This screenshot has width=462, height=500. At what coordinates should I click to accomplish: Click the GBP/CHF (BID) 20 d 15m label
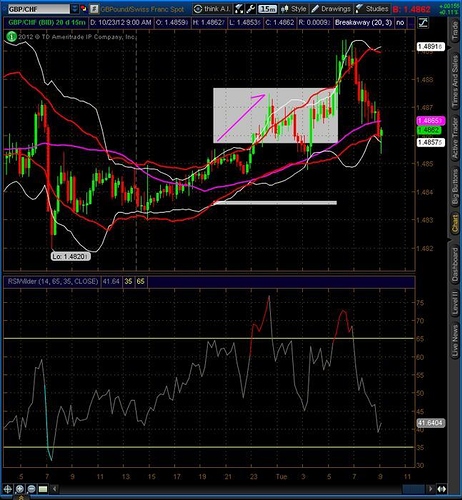pos(47,23)
